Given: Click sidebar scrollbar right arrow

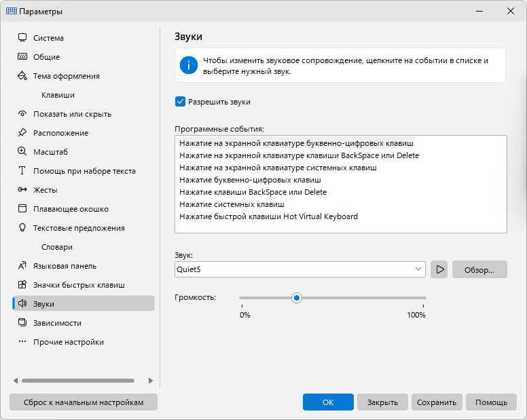Looking at the screenshot, I should pos(151,381).
